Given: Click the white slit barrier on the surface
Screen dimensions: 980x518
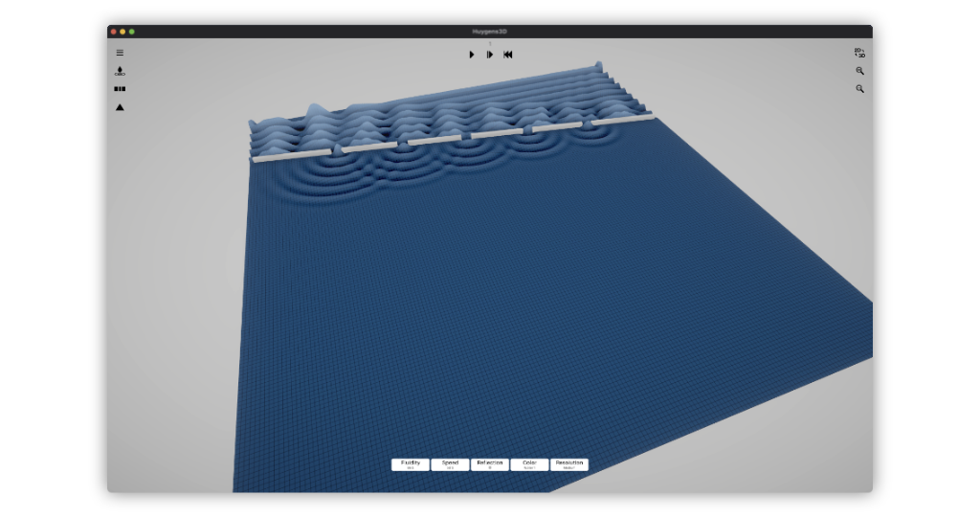Looking at the screenshot, I should point(435,140).
